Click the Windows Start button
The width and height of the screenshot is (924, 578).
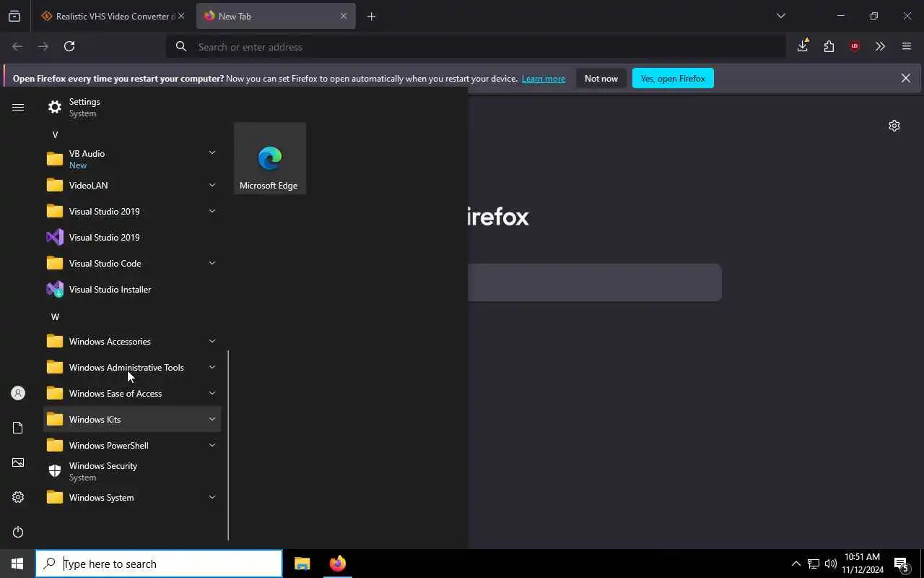pyautogui.click(x=17, y=564)
